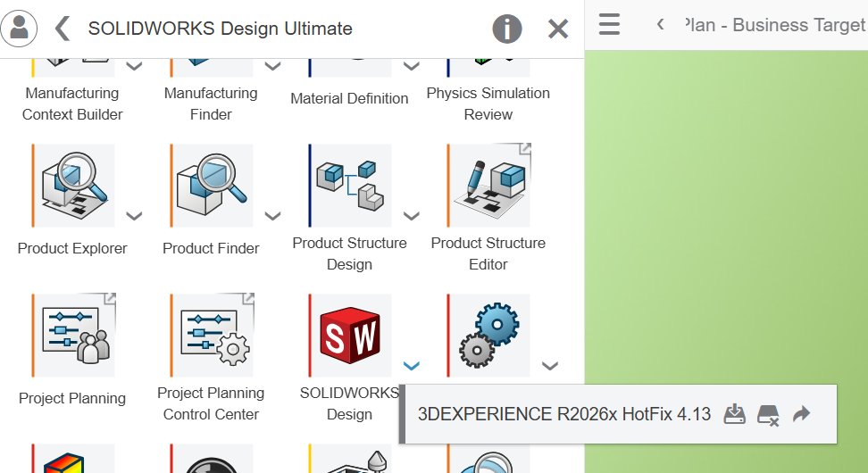Expand the Product Structure Design chevron
868x473 pixels.
[x=411, y=216]
